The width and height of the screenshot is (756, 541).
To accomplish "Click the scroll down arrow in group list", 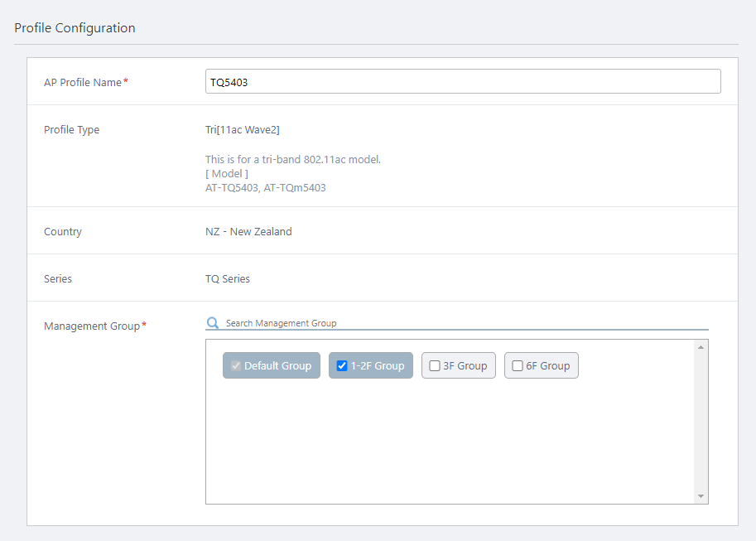I will pos(701,496).
